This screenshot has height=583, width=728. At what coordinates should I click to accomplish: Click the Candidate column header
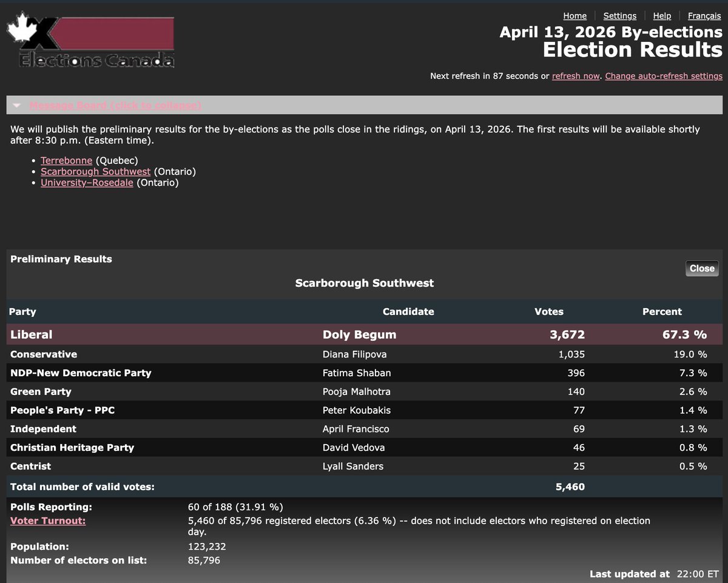point(408,312)
